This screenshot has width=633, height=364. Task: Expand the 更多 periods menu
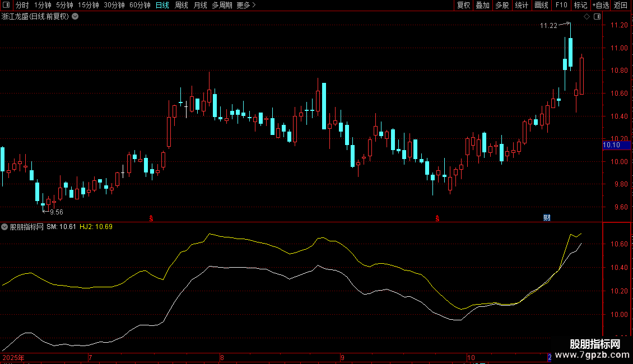[246, 5]
